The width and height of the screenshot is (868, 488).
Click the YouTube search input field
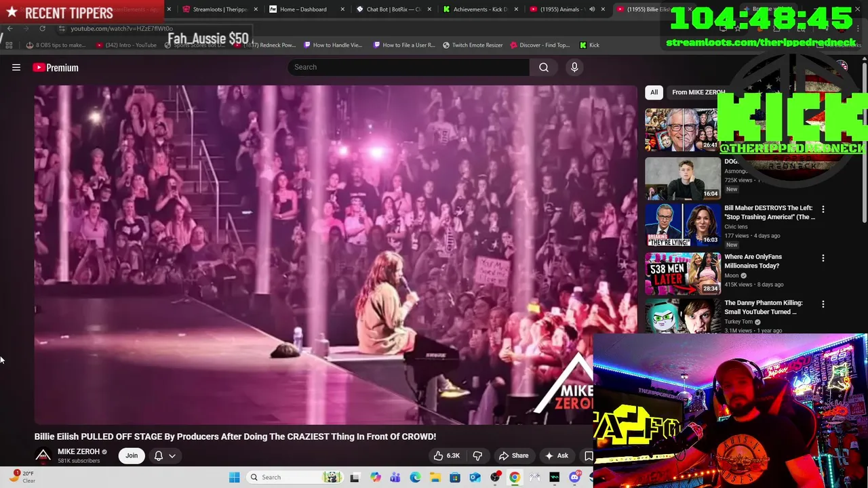click(408, 67)
